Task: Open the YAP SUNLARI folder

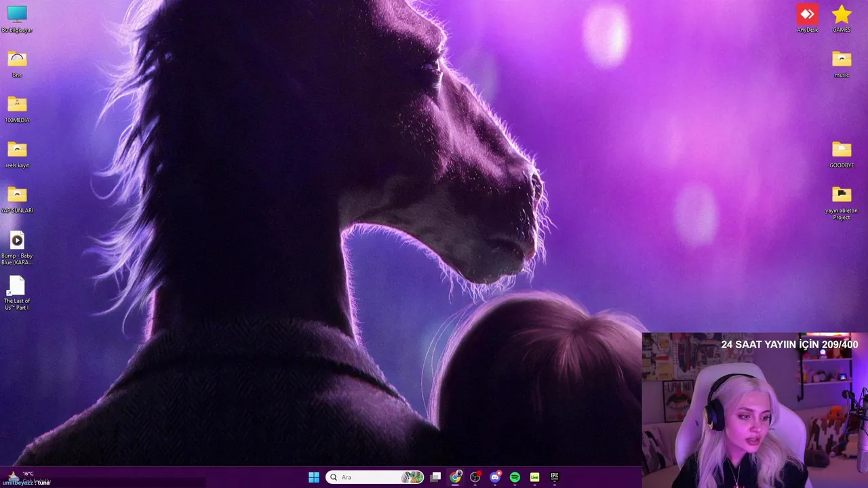Action: pos(17,199)
